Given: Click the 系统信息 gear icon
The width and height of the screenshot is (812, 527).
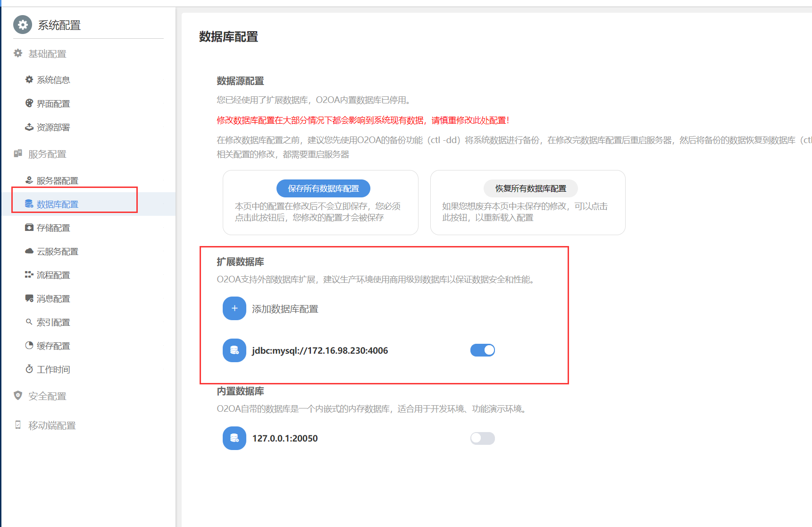Looking at the screenshot, I should point(29,80).
